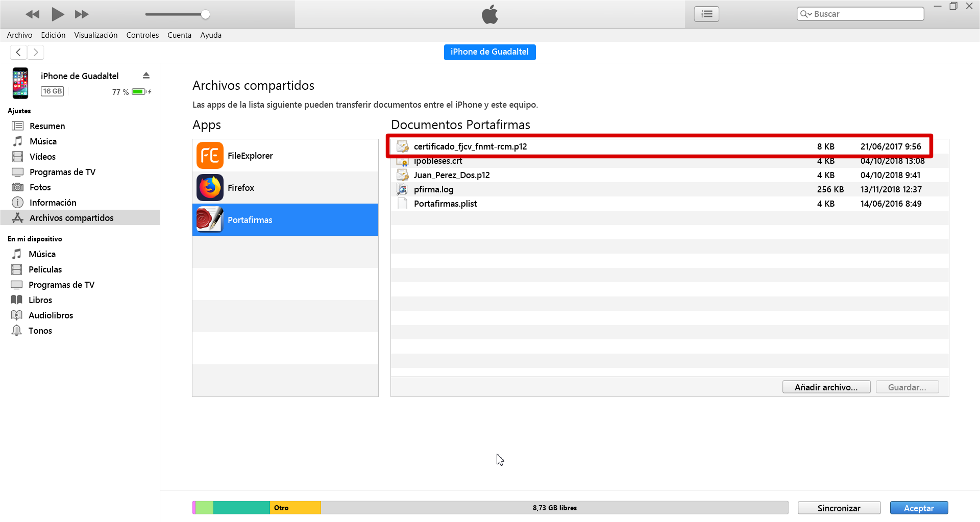Select file pfirma.log
The width and height of the screenshot is (980, 522).
(670, 189)
